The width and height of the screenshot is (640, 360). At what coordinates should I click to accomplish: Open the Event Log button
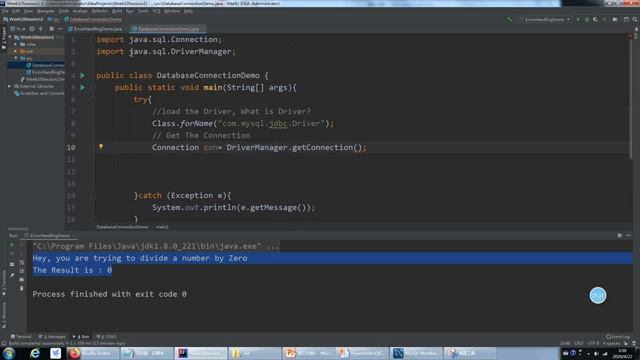coord(618,337)
